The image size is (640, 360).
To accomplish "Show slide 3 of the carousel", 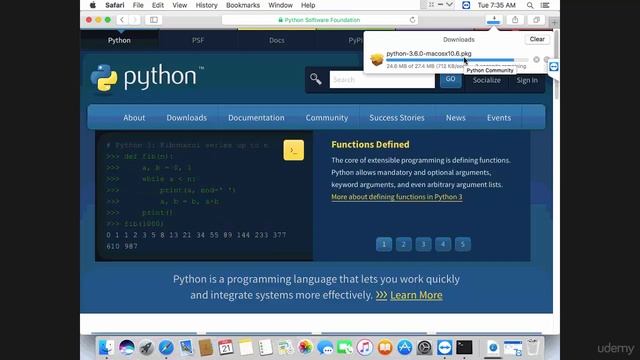I will 423,244.
